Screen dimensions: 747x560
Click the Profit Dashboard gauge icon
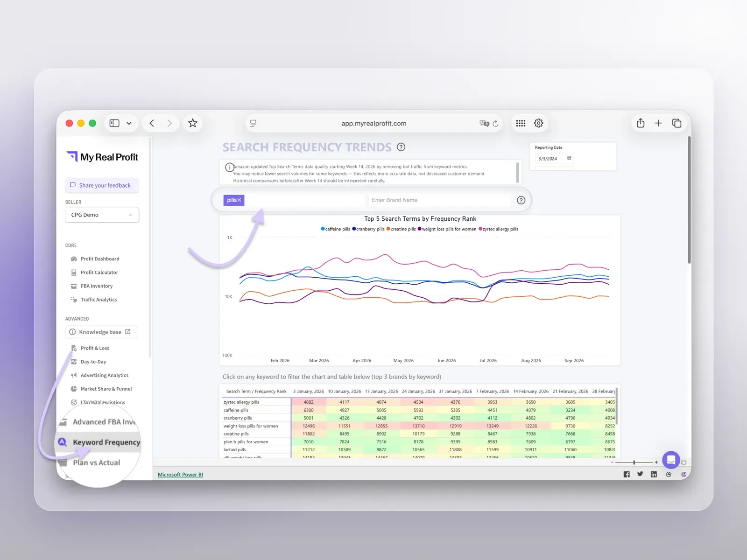pyautogui.click(x=74, y=259)
